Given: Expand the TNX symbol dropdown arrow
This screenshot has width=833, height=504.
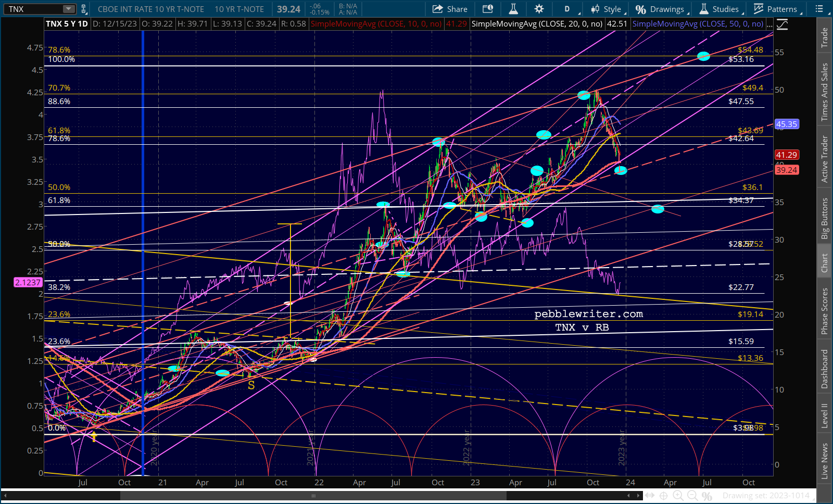Looking at the screenshot, I should tap(69, 9).
